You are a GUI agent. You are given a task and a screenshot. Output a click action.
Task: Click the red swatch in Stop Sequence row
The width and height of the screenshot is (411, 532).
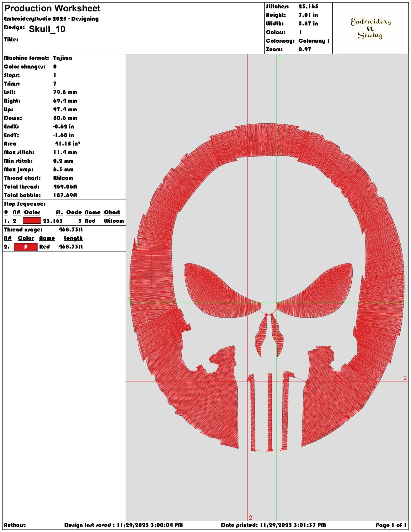point(32,221)
